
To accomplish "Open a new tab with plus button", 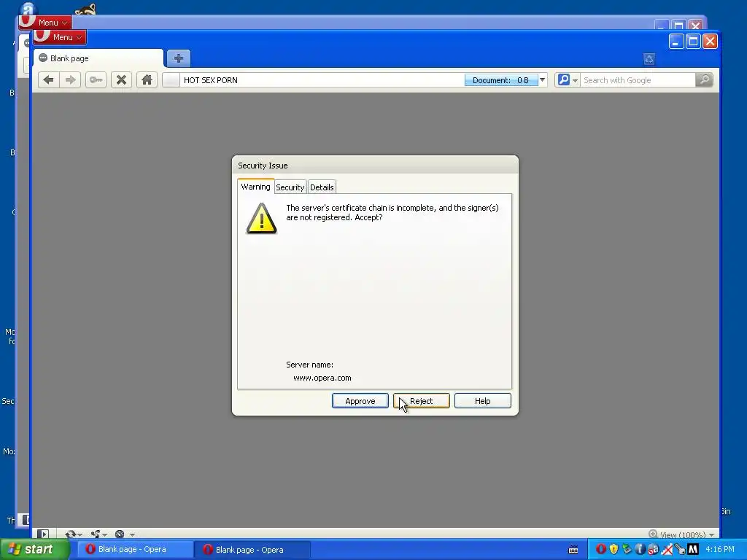I will [179, 58].
